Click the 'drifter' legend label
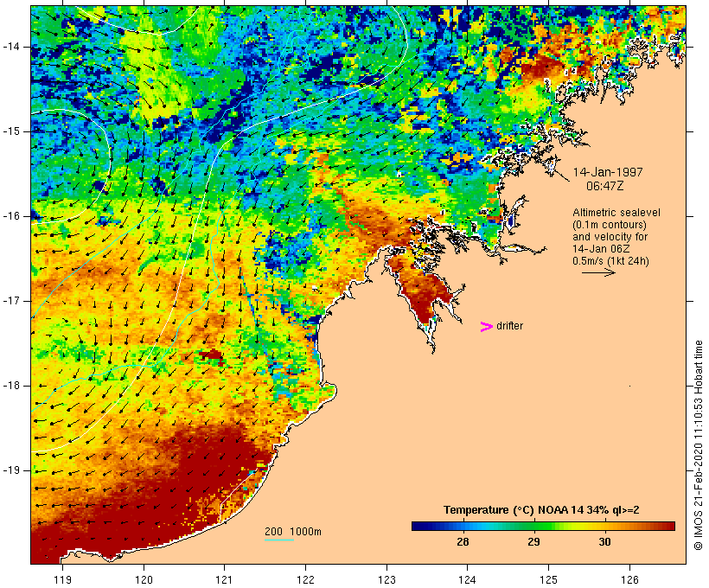709x588 pixels. (x=509, y=326)
